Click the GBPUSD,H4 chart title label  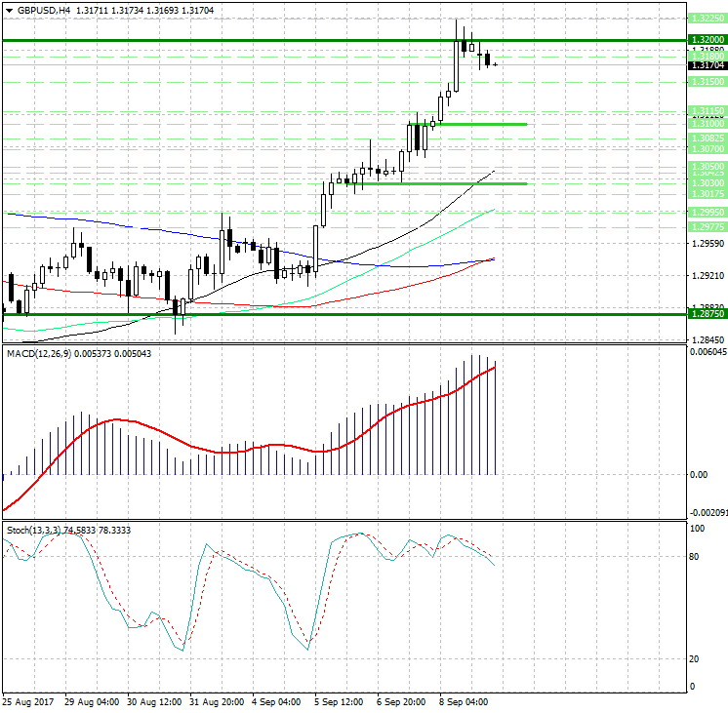pos(37,10)
